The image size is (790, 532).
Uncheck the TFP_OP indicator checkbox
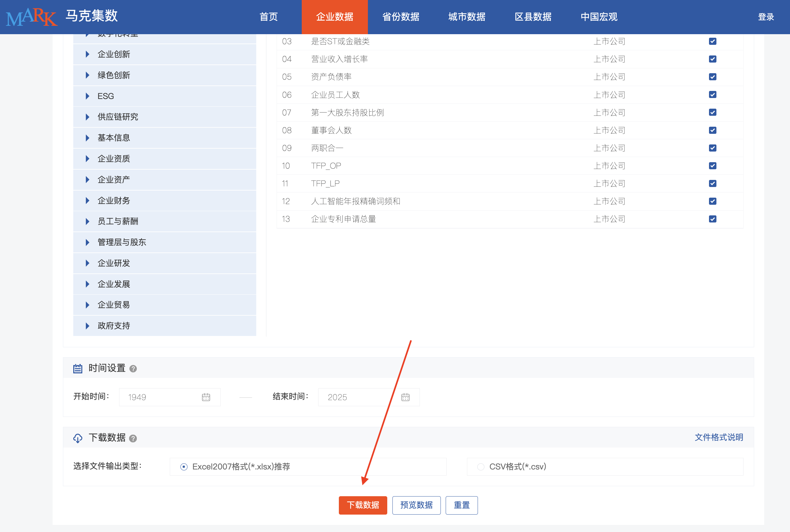tap(713, 166)
